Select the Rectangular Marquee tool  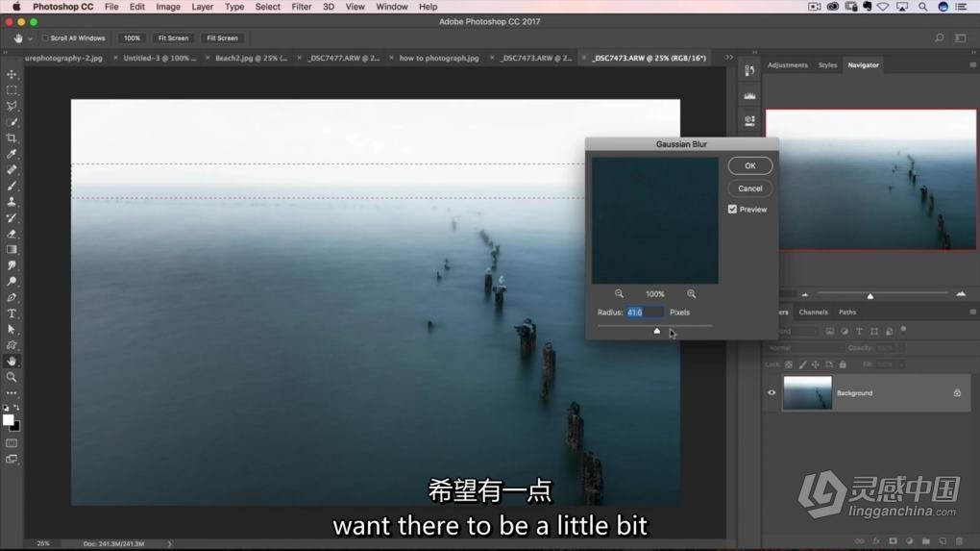(x=12, y=90)
